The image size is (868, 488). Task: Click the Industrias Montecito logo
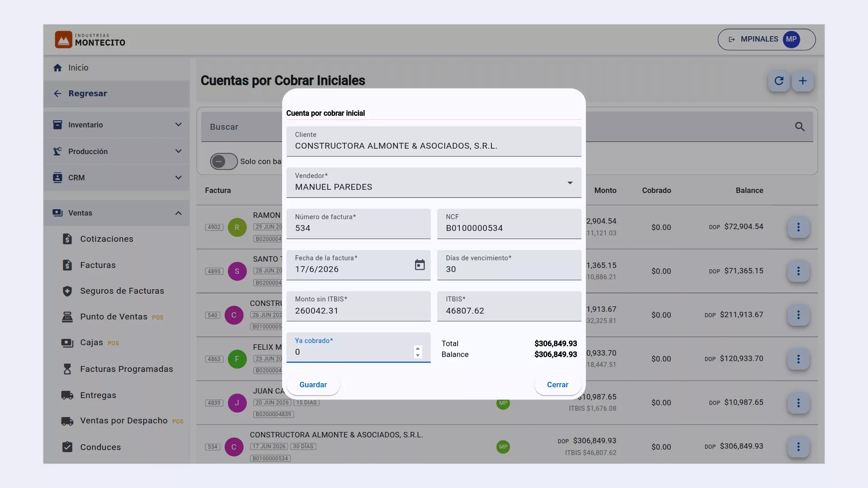(90, 39)
